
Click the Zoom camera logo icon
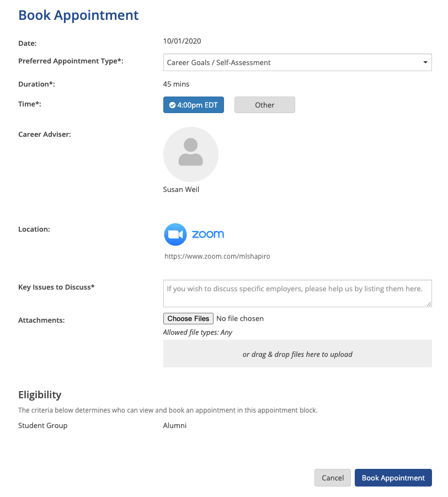(175, 234)
